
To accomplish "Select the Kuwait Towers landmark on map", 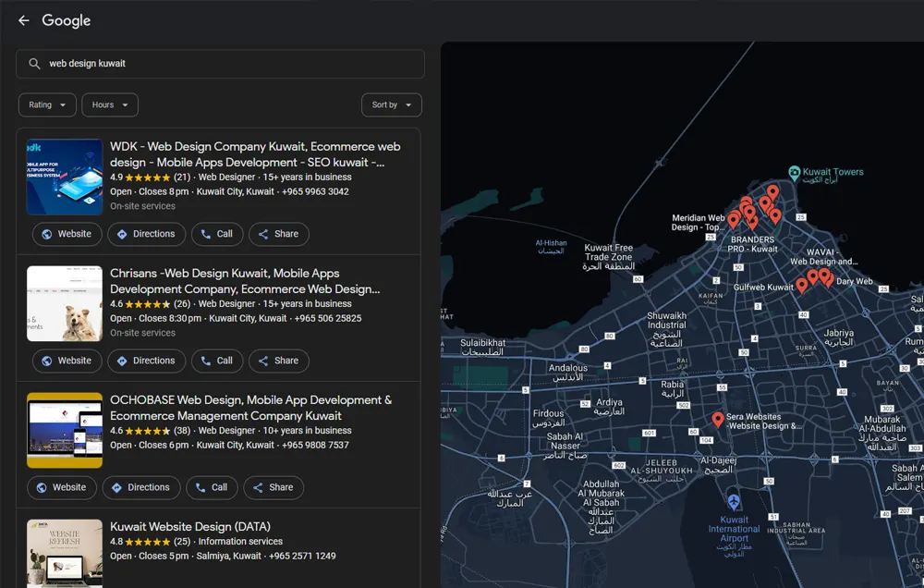I will coord(795,173).
